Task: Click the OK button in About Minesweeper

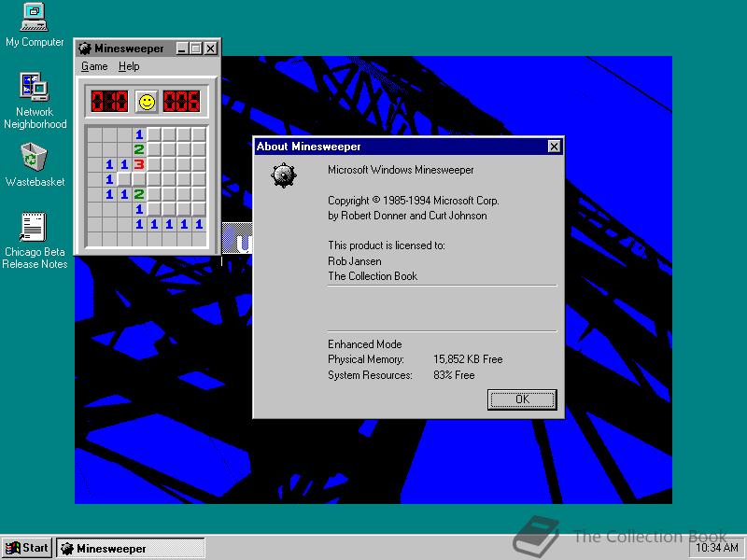Action: click(x=522, y=399)
